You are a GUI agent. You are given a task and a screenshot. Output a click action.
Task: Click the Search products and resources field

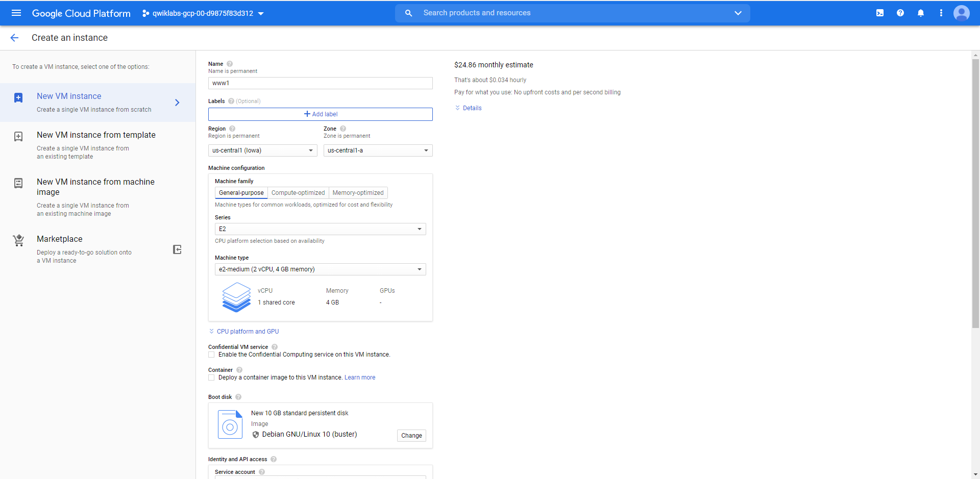tap(573, 13)
